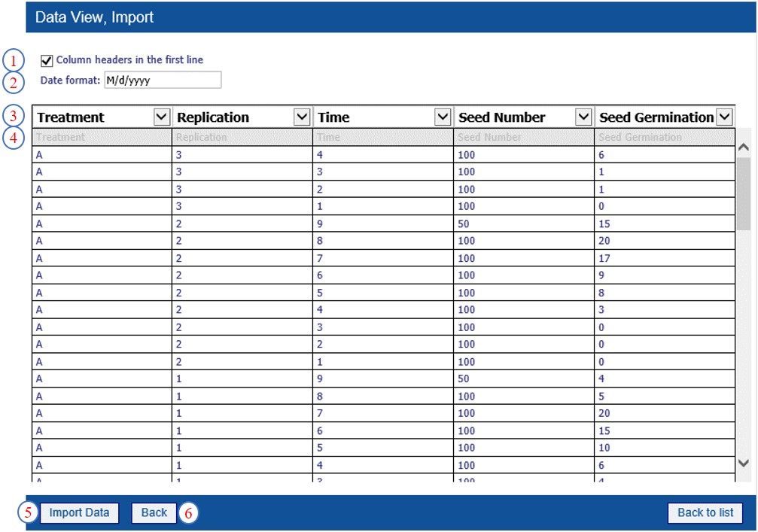Image resolution: width=758 pixels, height=532 pixels.
Task: Click the Import Data button
Action: pyautogui.click(x=79, y=513)
